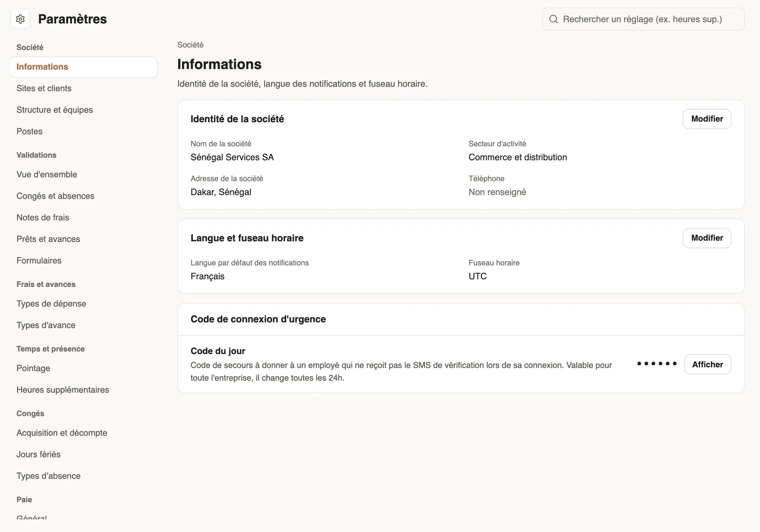This screenshot has height=532, width=760.
Task: Click the Paie section header
Action: 24,499
